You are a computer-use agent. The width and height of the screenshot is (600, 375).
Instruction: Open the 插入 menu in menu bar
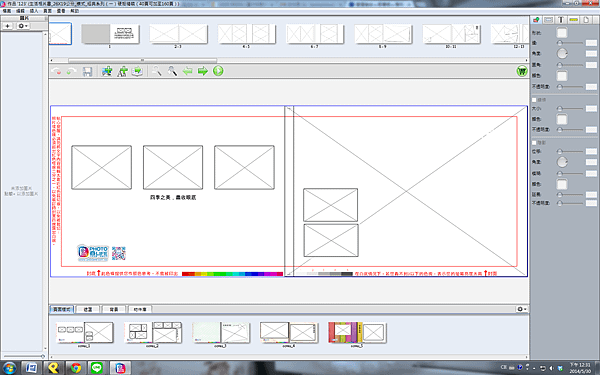34,11
